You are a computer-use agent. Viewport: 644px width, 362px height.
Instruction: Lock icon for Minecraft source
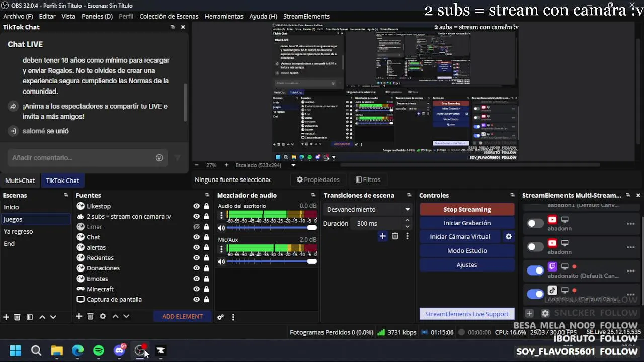(206, 289)
